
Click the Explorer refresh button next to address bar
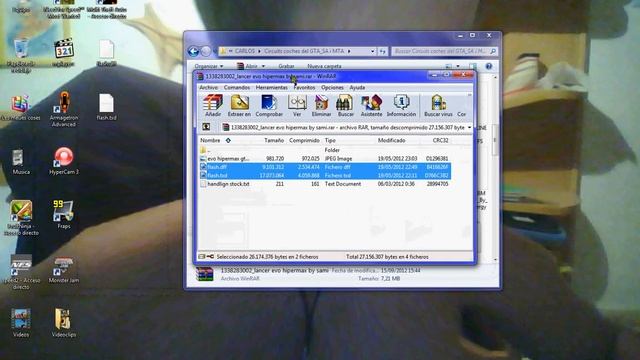tap(382, 51)
